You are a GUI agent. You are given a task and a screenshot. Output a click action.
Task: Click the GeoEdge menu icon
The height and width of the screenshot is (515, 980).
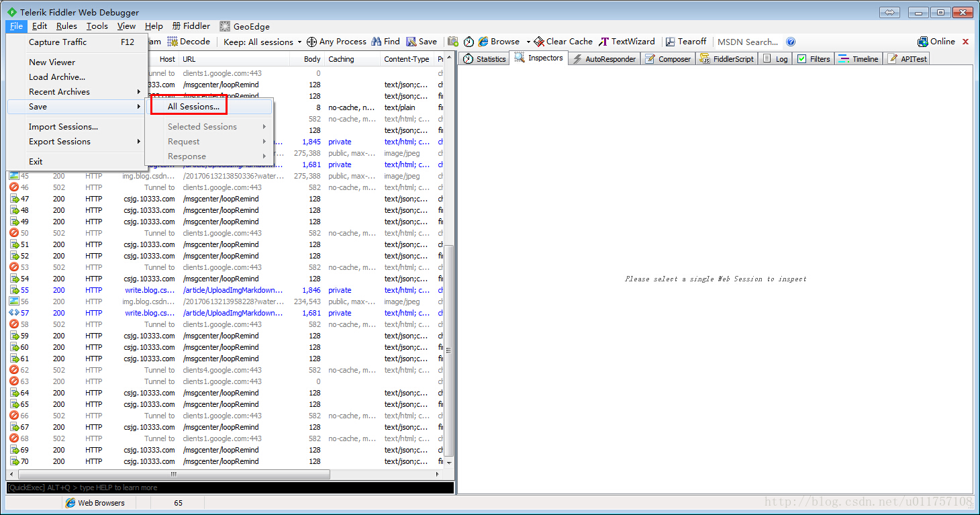[x=225, y=26]
